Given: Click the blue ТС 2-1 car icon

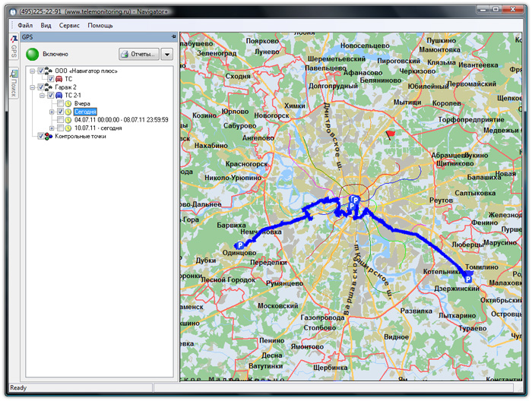Looking at the screenshot, I should (x=59, y=96).
